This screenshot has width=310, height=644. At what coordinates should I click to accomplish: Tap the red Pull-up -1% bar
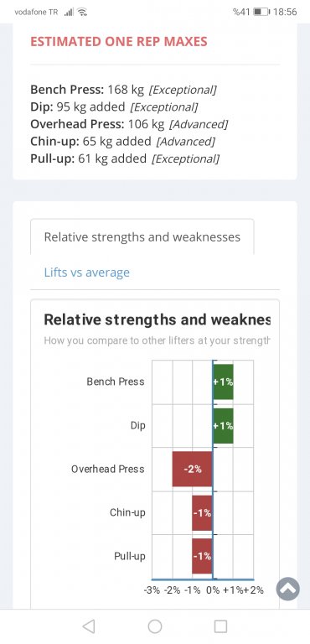[202, 556]
